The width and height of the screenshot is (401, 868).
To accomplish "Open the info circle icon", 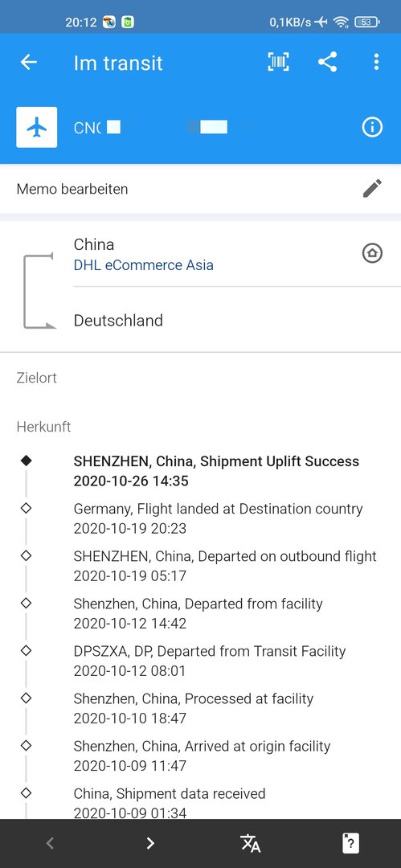I will click(372, 127).
